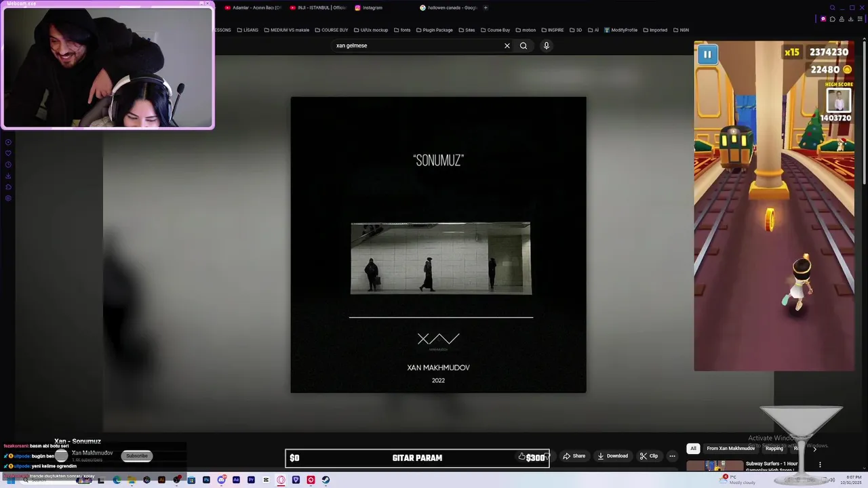Click the player profile picture under HIGH SCORE

pos(839,100)
